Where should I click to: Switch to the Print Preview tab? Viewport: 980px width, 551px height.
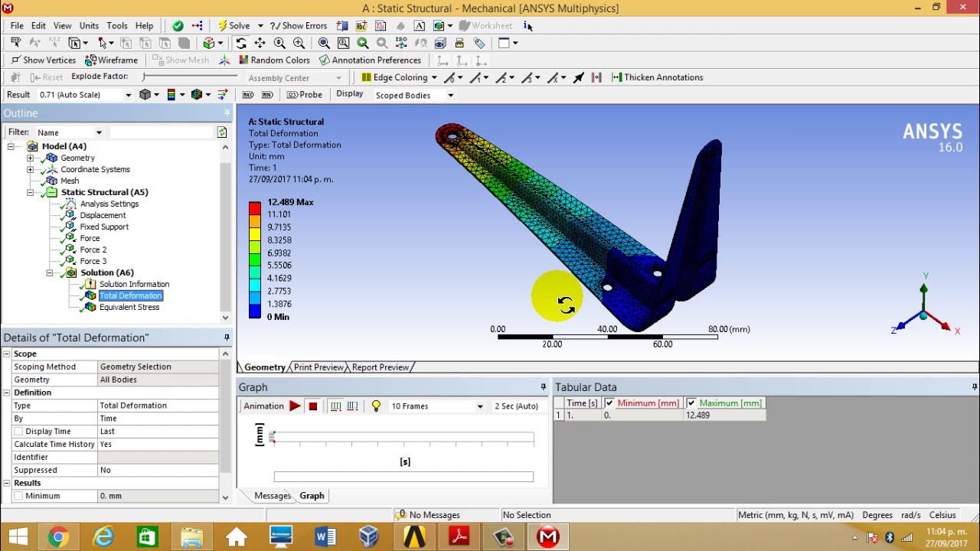(319, 367)
